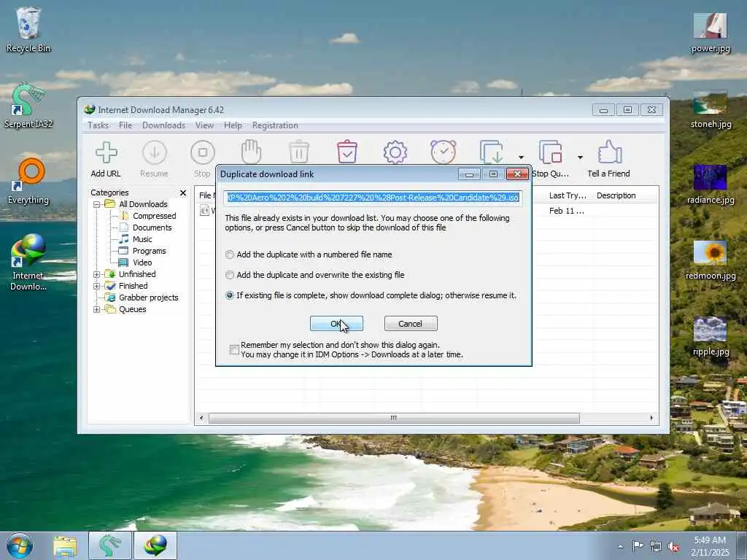The width and height of the screenshot is (747, 560).
Task: Click the Stop Queue toolbar icon
Action: coord(550,152)
